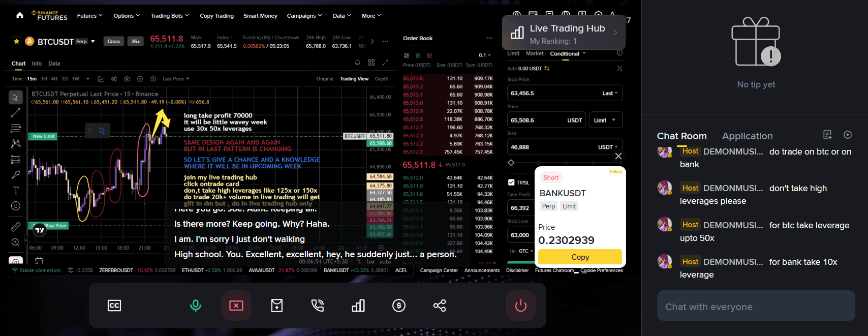
Task: Select the ruler measure tool
Action: pos(16,227)
